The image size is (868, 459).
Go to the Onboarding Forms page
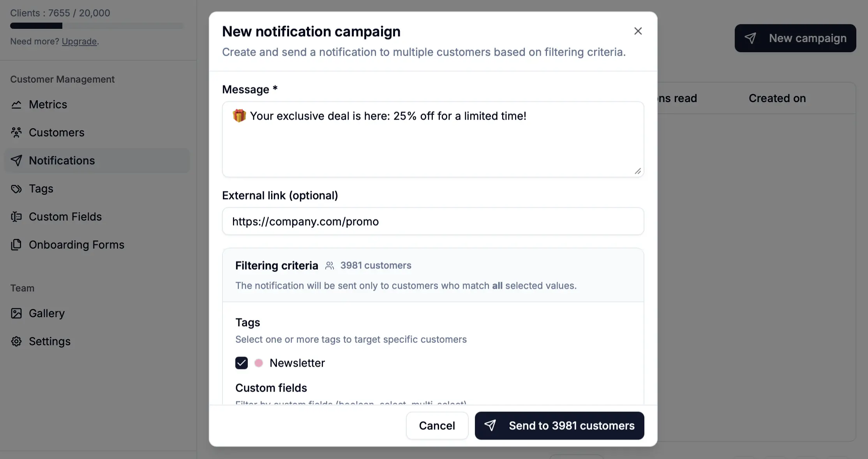pyautogui.click(x=76, y=245)
